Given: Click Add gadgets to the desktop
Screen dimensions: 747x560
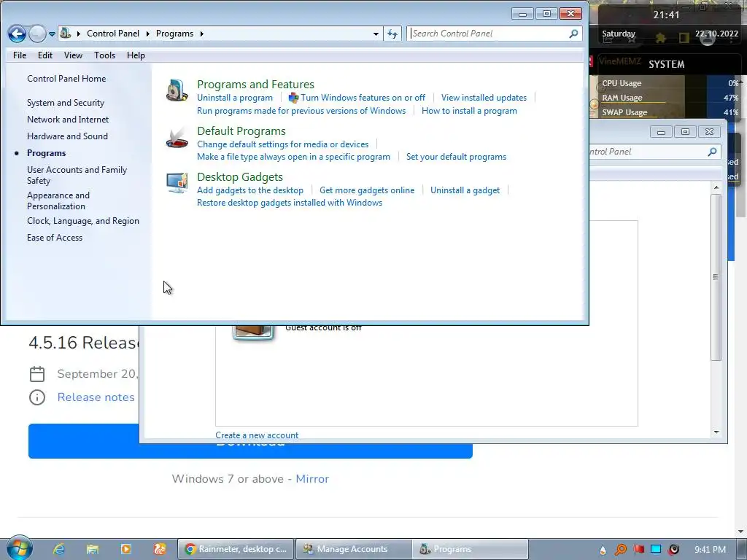Looking at the screenshot, I should (x=250, y=190).
